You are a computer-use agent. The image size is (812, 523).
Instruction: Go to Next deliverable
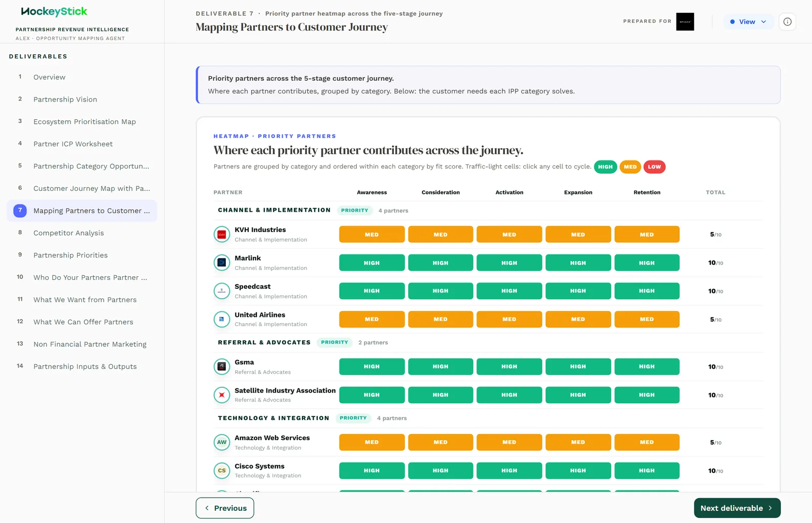point(737,508)
